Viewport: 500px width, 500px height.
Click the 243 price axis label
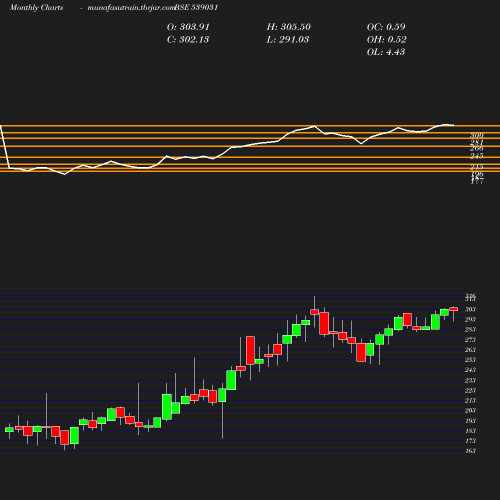tap(470, 370)
